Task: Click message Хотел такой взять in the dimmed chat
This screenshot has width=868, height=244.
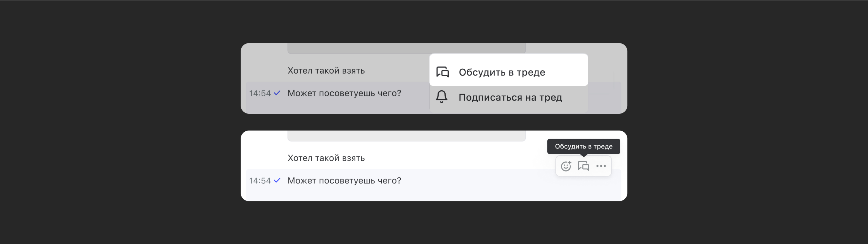Action: tap(326, 71)
